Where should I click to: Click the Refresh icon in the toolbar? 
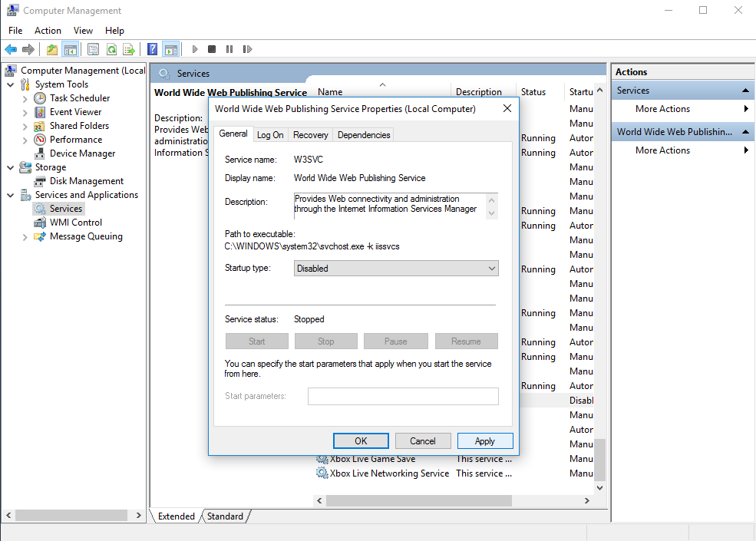pos(112,48)
